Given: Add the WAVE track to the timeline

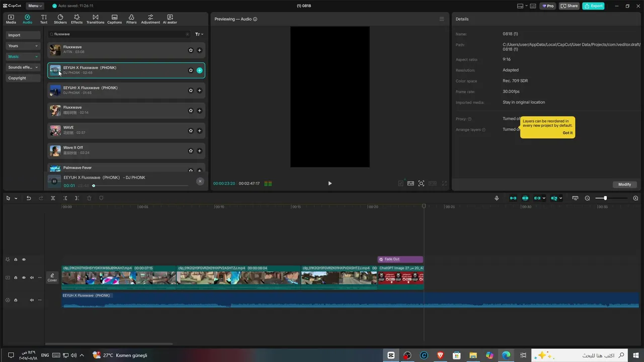Looking at the screenshot, I should tap(200, 131).
